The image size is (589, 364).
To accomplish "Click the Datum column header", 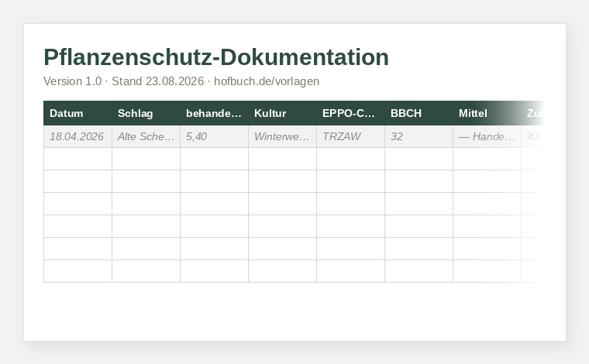I will [x=77, y=113].
